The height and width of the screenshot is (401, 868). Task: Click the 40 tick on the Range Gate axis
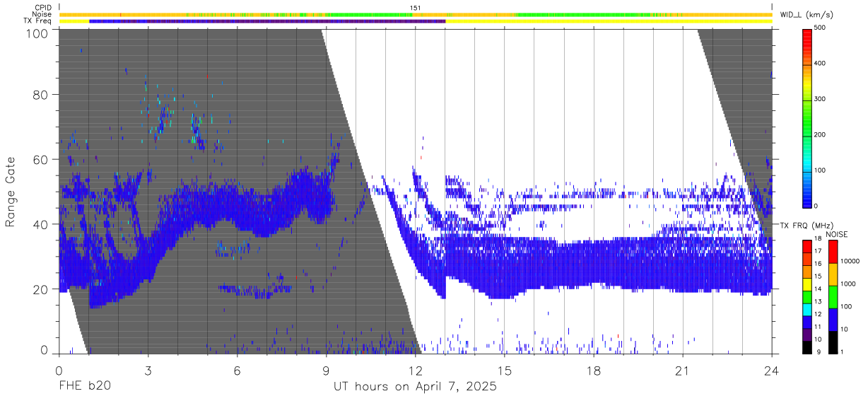[42, 224]
